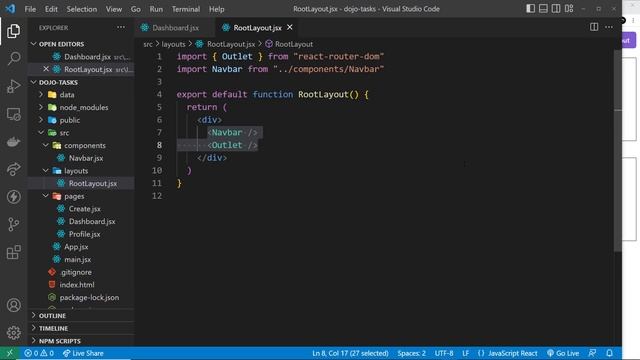Open the Search view in activity bar
Image resolution: width=640 pixels, height=360 pixels.
pyautogui.click(x=13, y=58)
